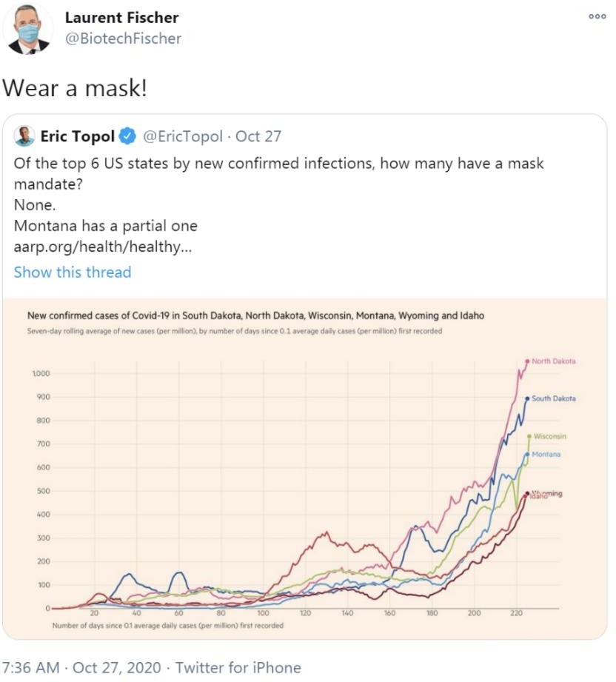Image resolution: width=616 pixels, height=682 pixels.
Task: Click the Twitter for iPhone source label
Action: [x=237, y=667]
